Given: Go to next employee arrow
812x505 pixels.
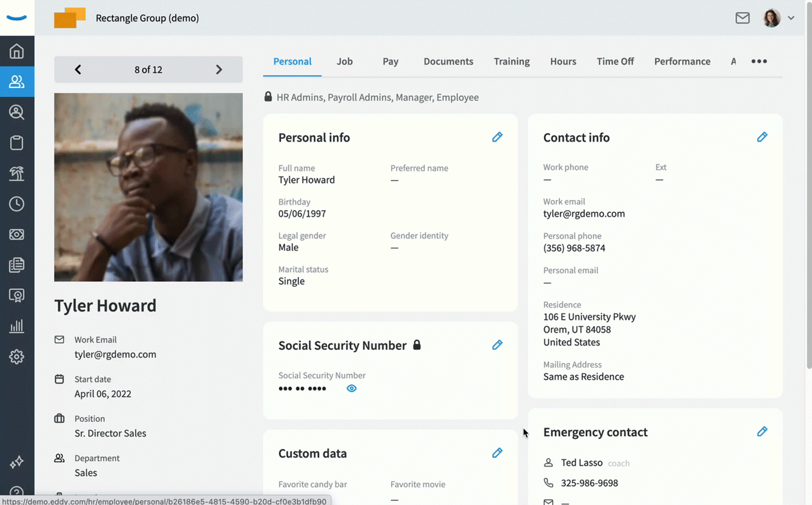Looking at the screenshot, I should [219, 70].
